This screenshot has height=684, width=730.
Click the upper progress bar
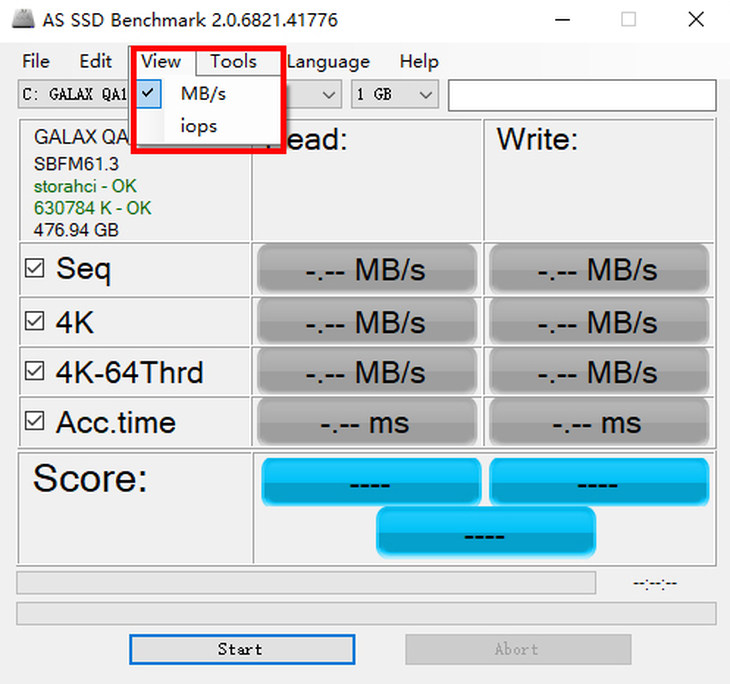(x=306, y=582)
